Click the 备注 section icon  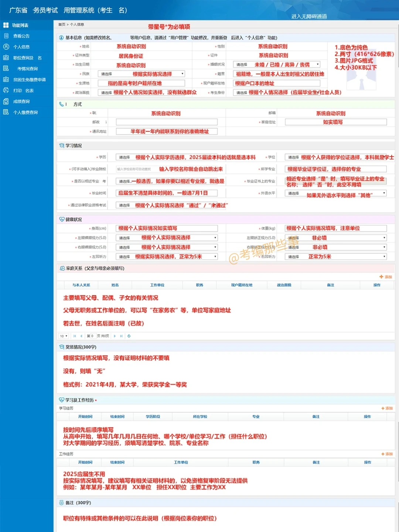tap(61, 502)
